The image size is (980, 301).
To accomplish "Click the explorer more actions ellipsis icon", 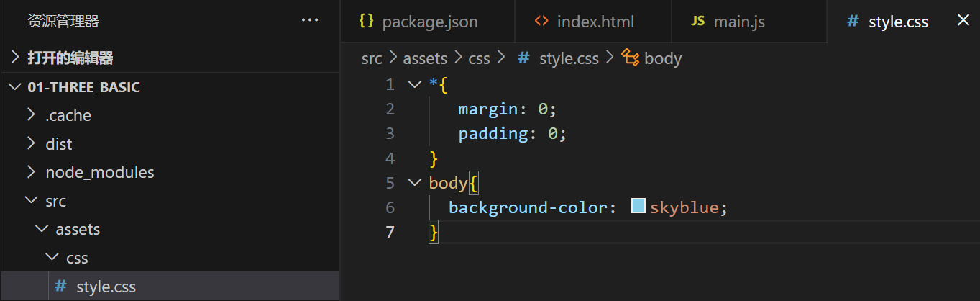I will (310, 21).
